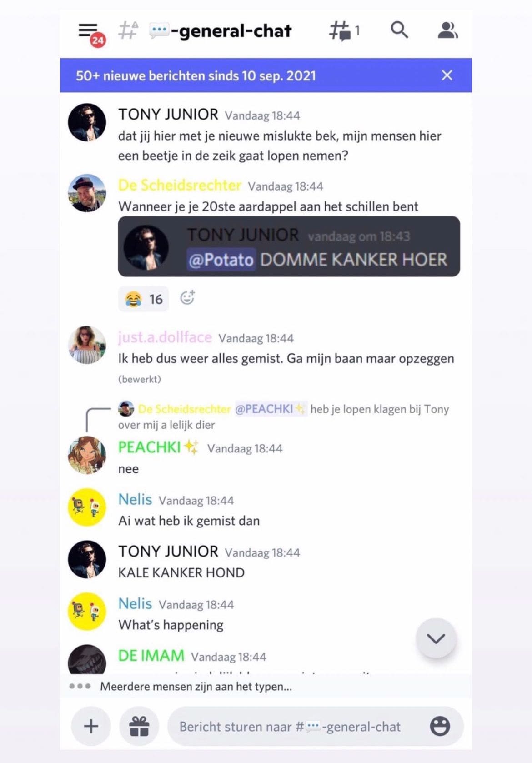Open emoji picker in message field
Screen dimensions: 532x763
(x=440, y=726)
